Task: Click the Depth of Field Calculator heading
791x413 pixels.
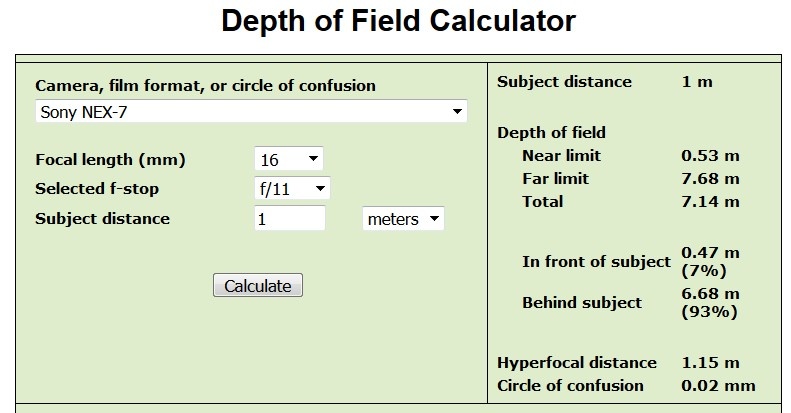Action: [398, 21]
